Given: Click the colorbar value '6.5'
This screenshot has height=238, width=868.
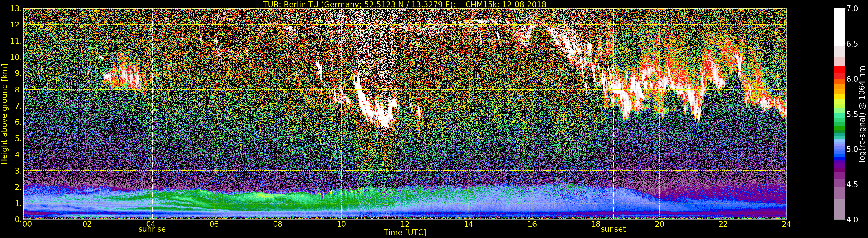Looking at the screenshot, I should coord(852,44).
